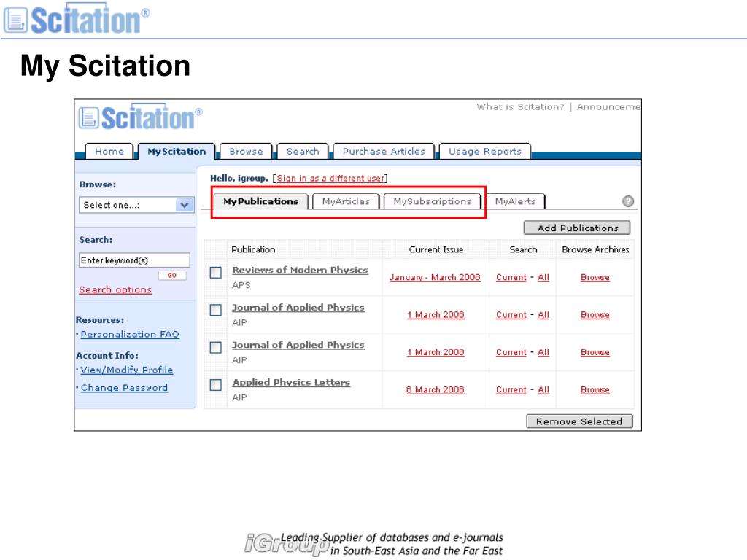Image resolution: width=747 pixels, height=560 pixels.
Task: Click All search for Applied Physics Letters
Action: pos(543,389)
